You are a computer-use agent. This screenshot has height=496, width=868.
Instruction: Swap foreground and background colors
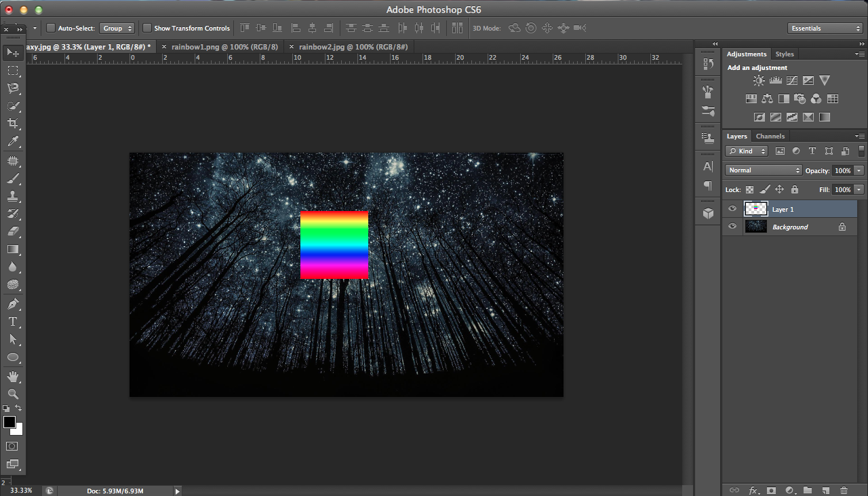(19, 408)
